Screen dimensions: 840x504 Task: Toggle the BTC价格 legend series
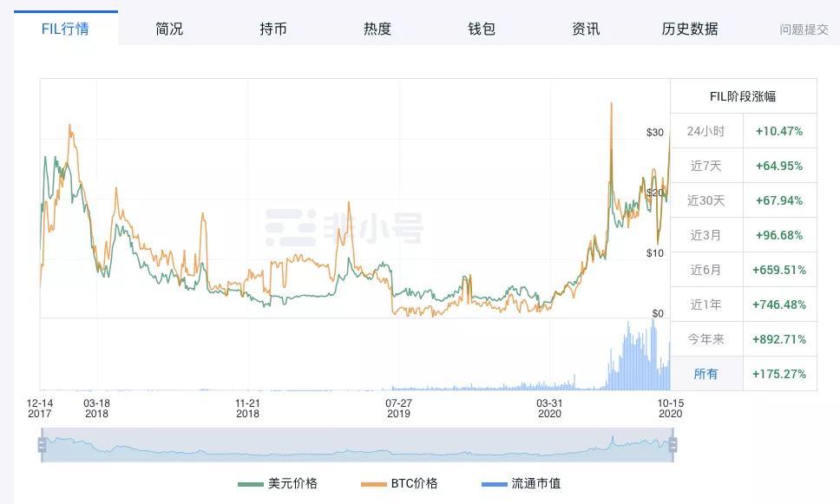[x=399, y=483]
